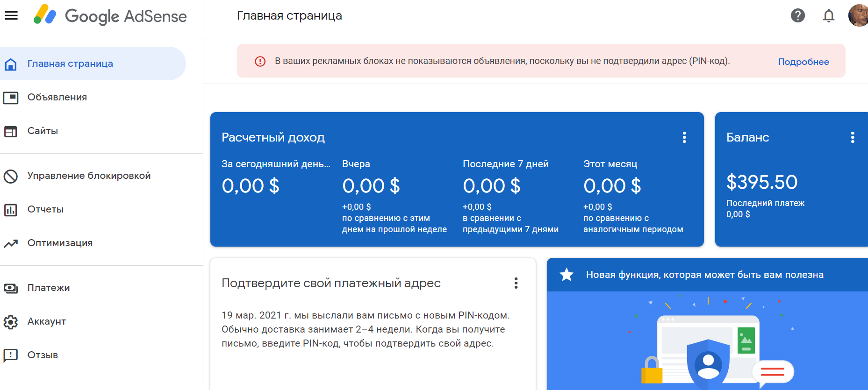
Task: Click the Вчера earnings value
Action: tap(371, 186)
